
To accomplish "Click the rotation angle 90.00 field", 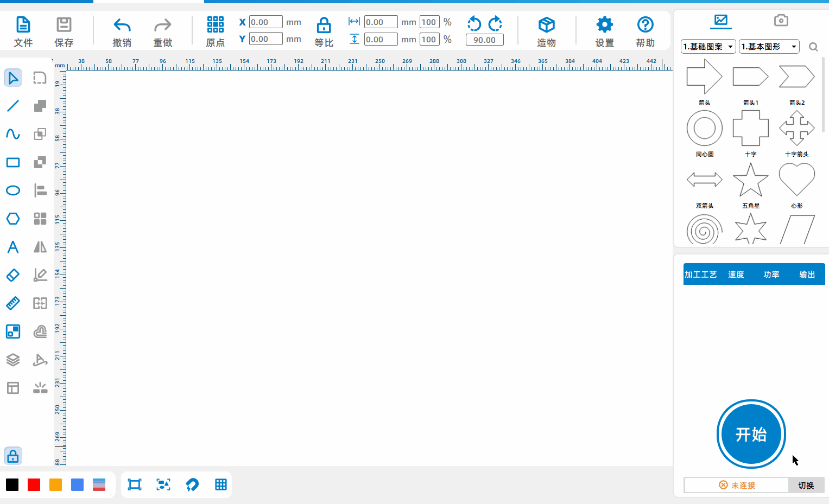I will point(484,40).
